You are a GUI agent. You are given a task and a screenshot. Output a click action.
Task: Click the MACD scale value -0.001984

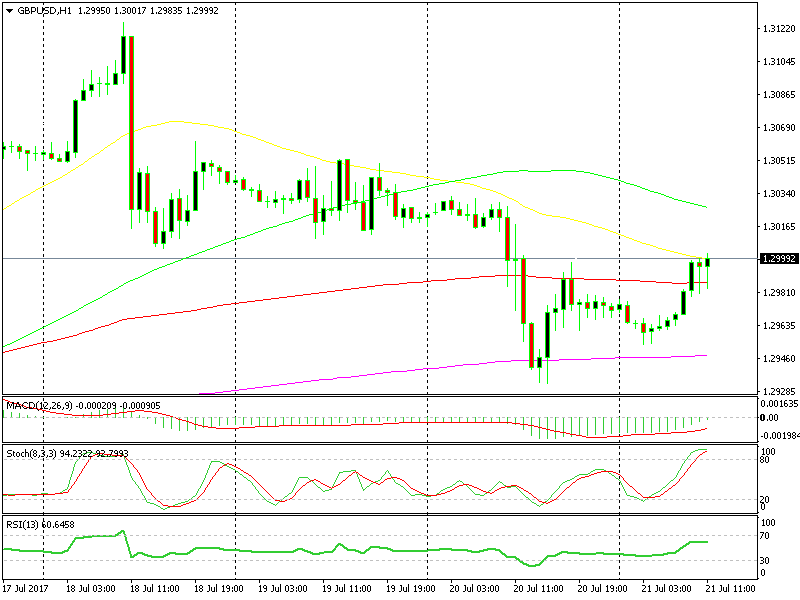(x=779, y=435)
